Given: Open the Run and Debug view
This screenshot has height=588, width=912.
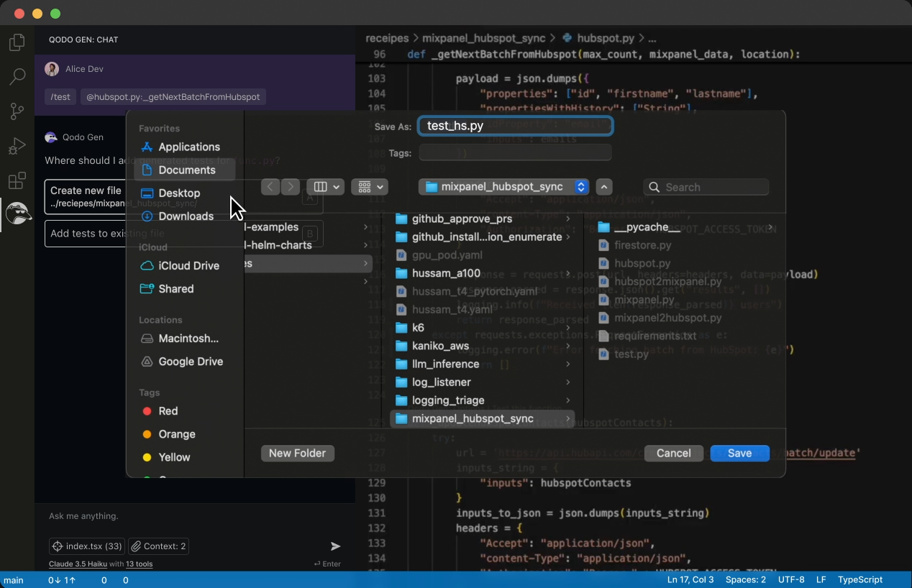Looking at the screenshot, I should pyautogui.click(x=17, y=146).
